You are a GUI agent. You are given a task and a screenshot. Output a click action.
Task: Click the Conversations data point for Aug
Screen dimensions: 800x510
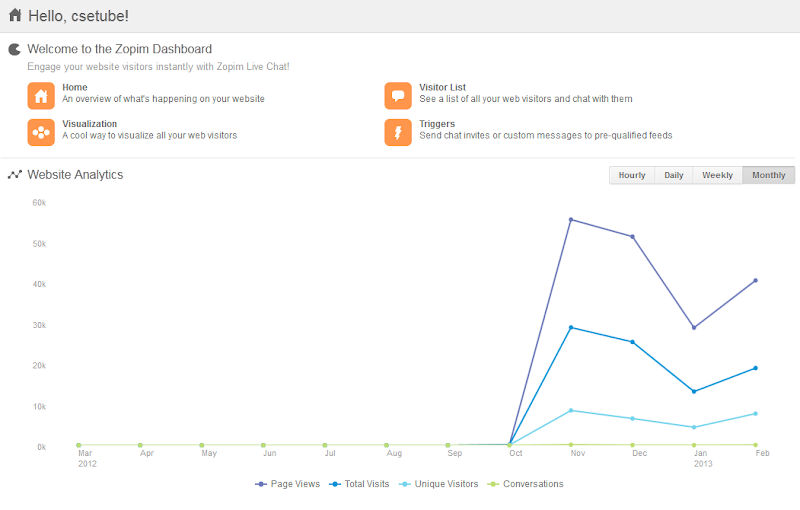coord(386,445)
